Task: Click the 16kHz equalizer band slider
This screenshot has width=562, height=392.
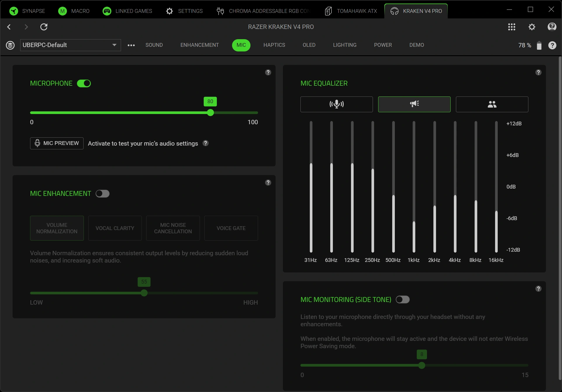Action: (x=496, y=187)
